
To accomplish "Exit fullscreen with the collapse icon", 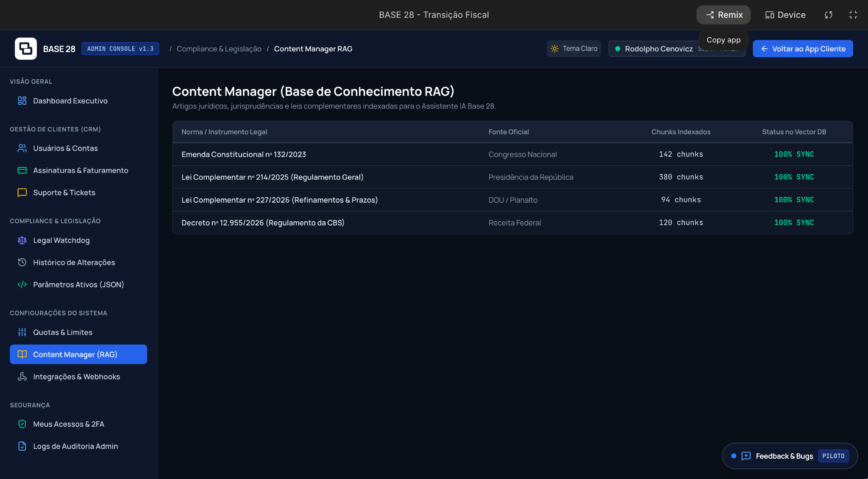I will click(853, 15).
